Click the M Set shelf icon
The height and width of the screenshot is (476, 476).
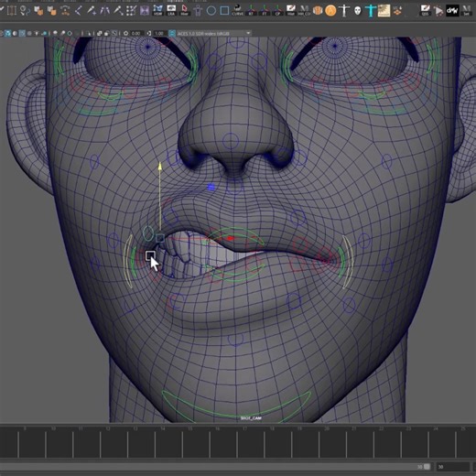466,10
